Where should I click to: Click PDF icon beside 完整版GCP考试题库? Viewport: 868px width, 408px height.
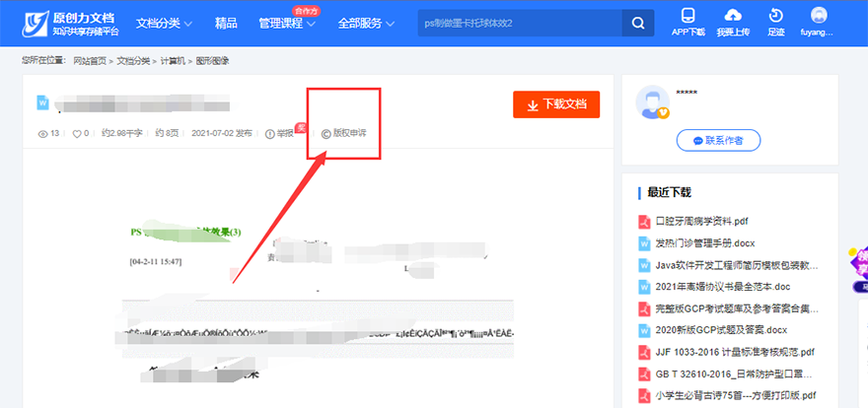tap(644, 308)
